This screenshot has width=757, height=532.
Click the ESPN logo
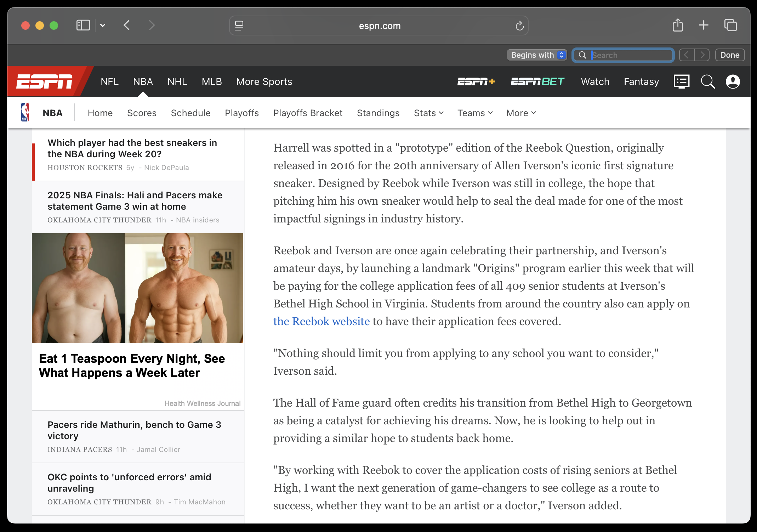pyautogui.click(x=45, y=82)
